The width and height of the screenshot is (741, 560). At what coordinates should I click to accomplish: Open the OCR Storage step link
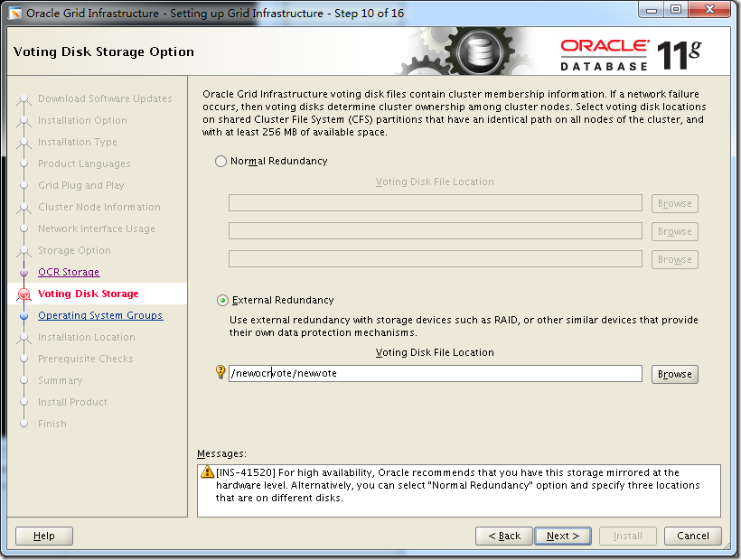(69, 272)
